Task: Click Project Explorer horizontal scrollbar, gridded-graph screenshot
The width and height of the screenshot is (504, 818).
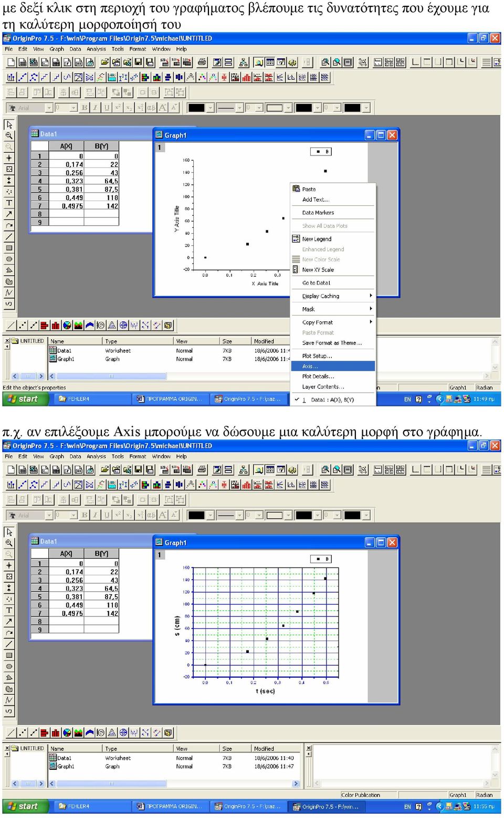Action: coord(174,783)
